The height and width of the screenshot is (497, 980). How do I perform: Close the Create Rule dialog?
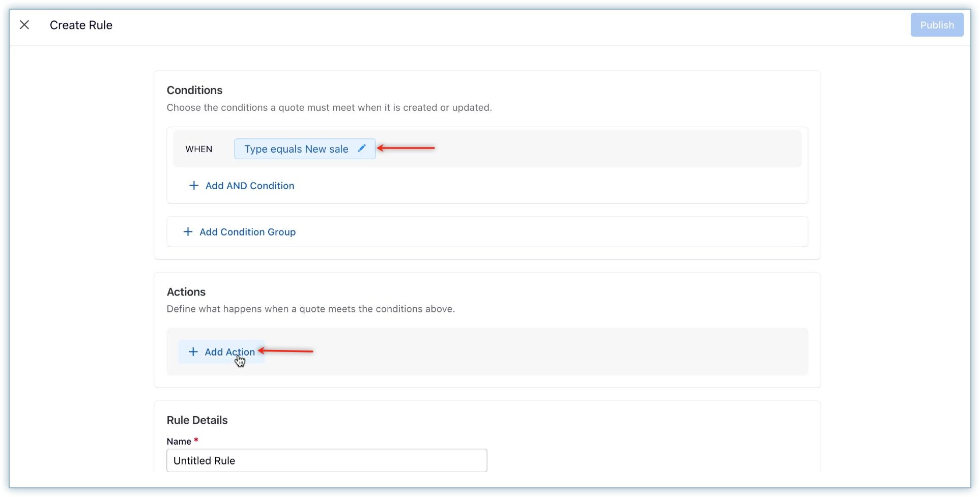tap(24, 25)
